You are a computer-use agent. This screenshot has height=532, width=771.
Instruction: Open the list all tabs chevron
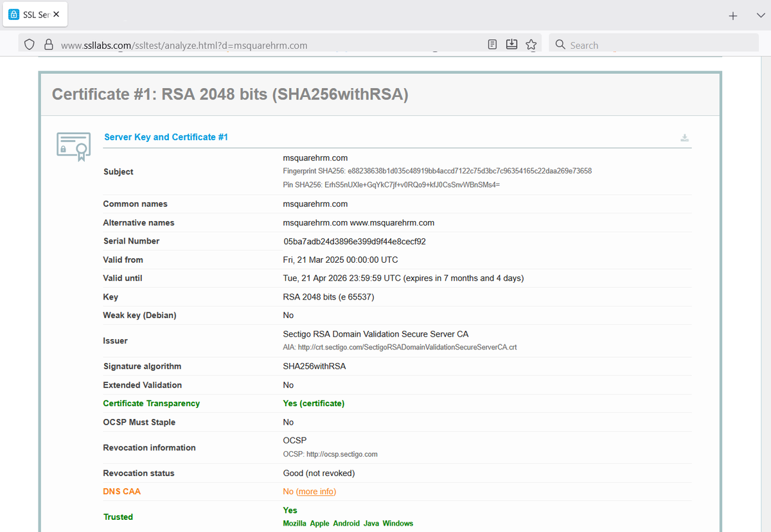point(761,16)
